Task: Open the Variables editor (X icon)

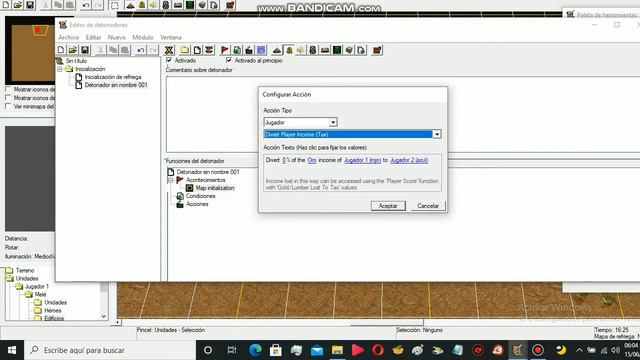Action: click(x=169, y=50)
